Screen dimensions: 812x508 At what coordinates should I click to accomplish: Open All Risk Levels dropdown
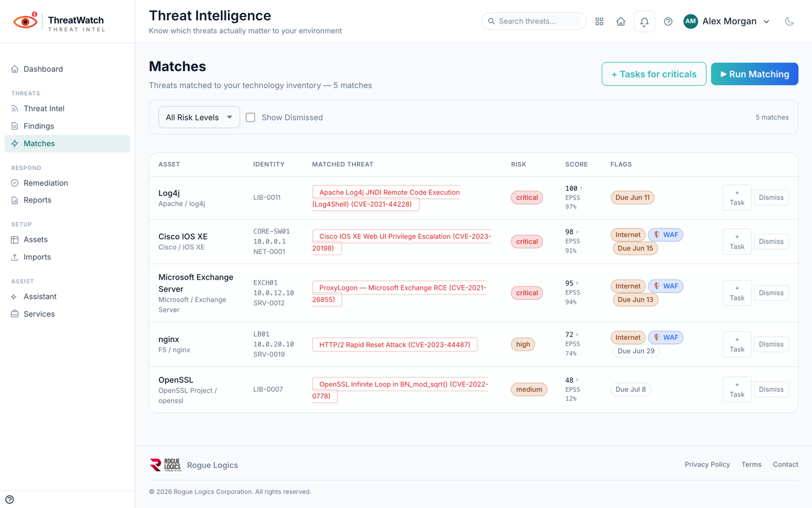coord(199,117)
